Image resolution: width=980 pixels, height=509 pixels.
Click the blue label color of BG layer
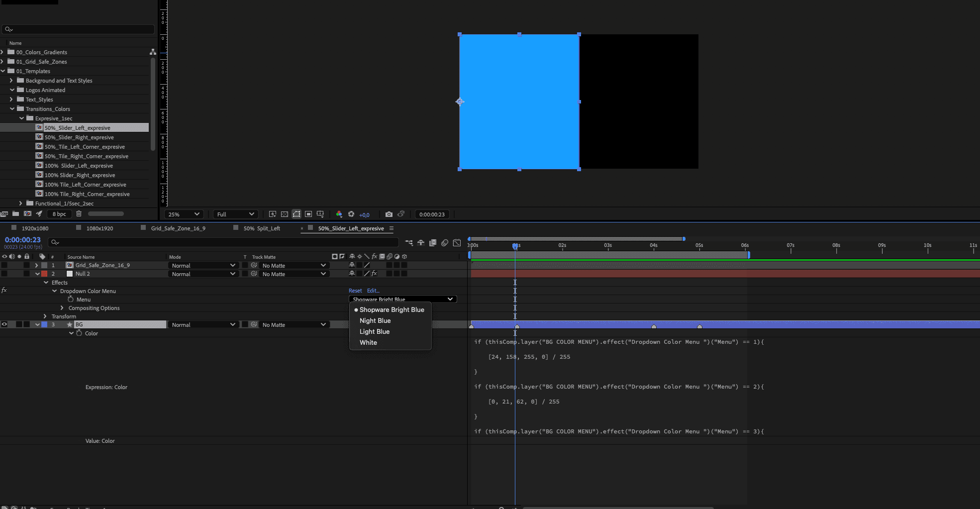44,324
